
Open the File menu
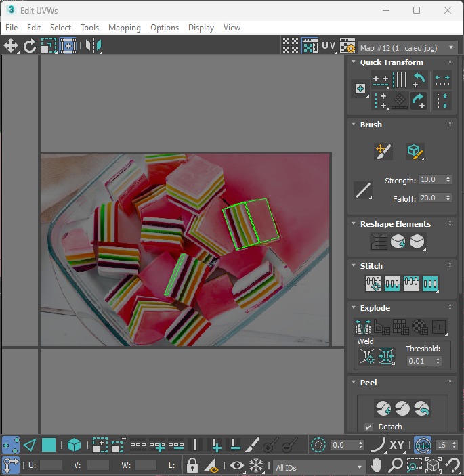12,28
